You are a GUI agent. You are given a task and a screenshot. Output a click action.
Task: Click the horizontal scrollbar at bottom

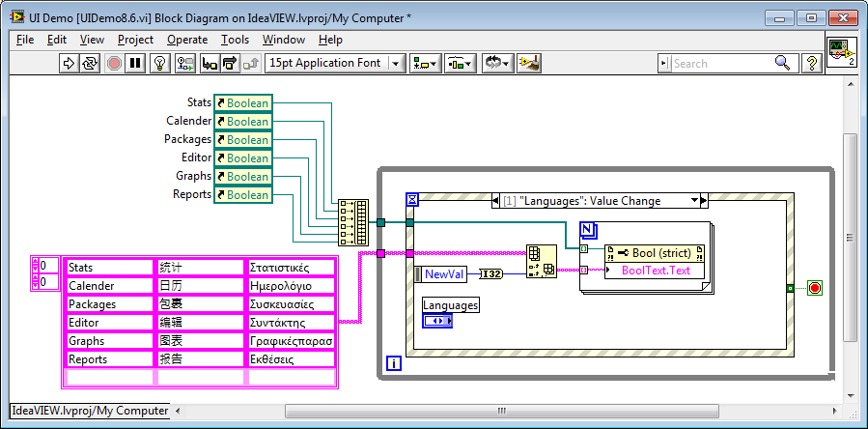click(x=444, y=410)
